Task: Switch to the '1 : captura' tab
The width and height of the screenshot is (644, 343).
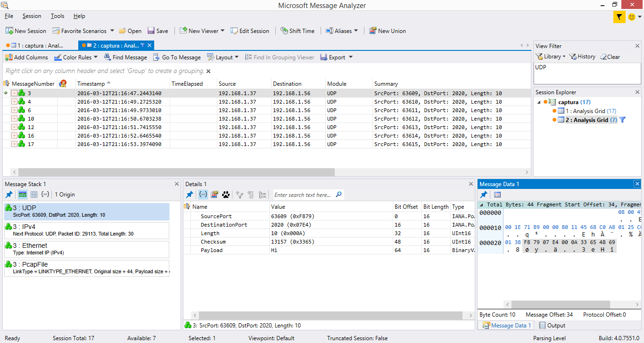Action: [35, 46]
